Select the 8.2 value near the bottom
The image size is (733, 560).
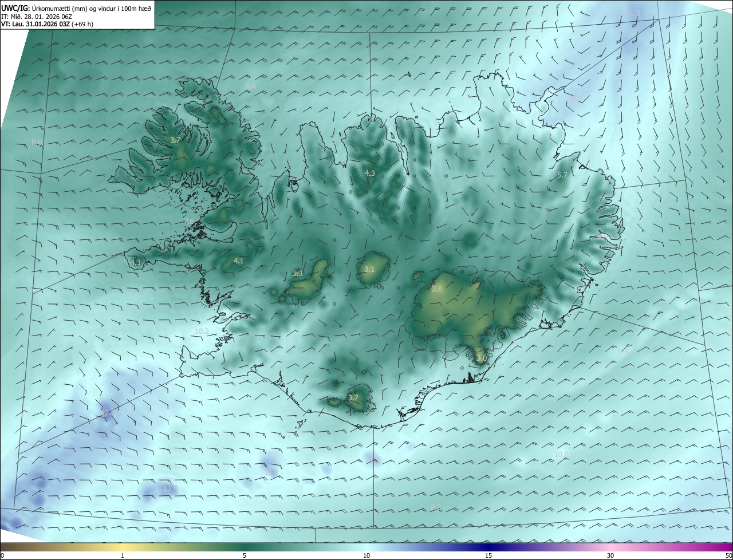click(436, 507)
